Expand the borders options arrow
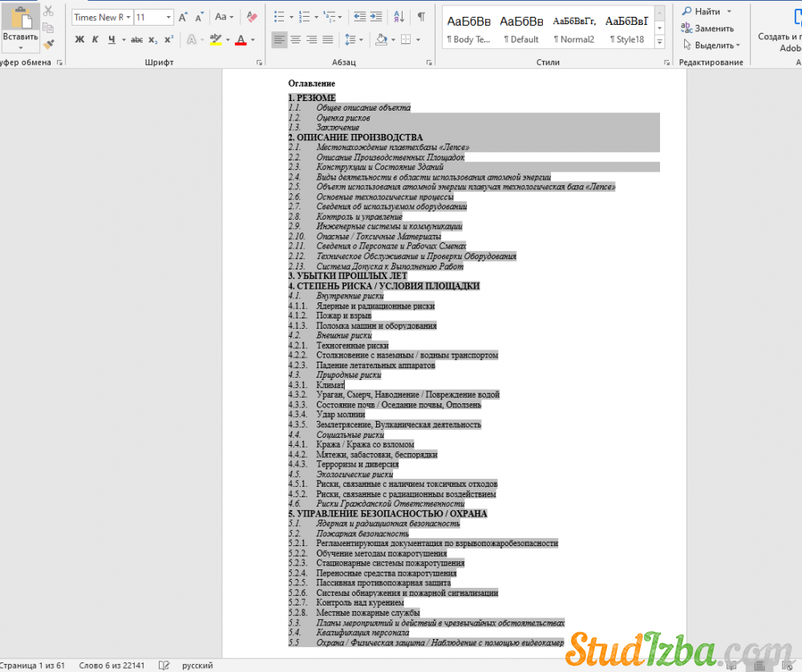This screenshot has height=672, width=802. coord(419,39)
